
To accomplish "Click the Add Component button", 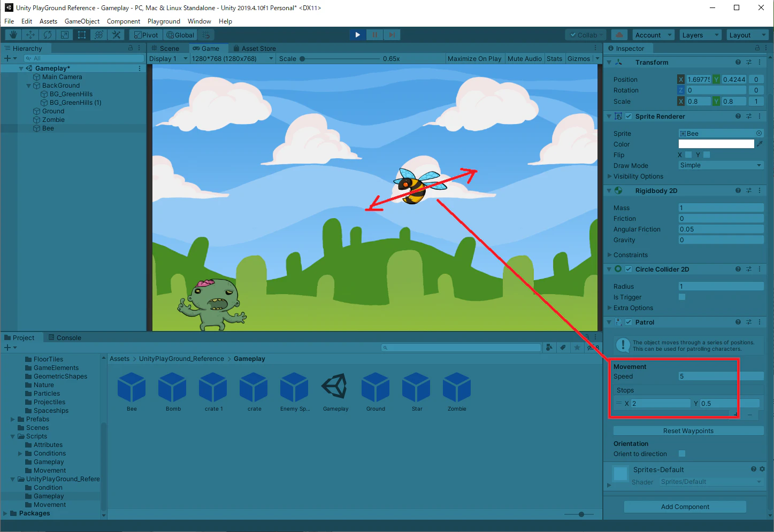I will (x=685, y=507).
